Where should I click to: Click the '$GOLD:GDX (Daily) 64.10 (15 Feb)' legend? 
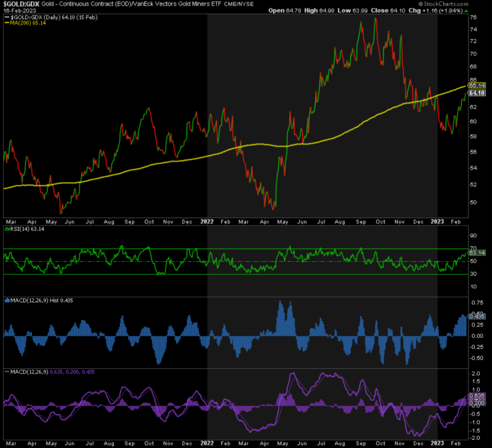click(x=54, y=17)
